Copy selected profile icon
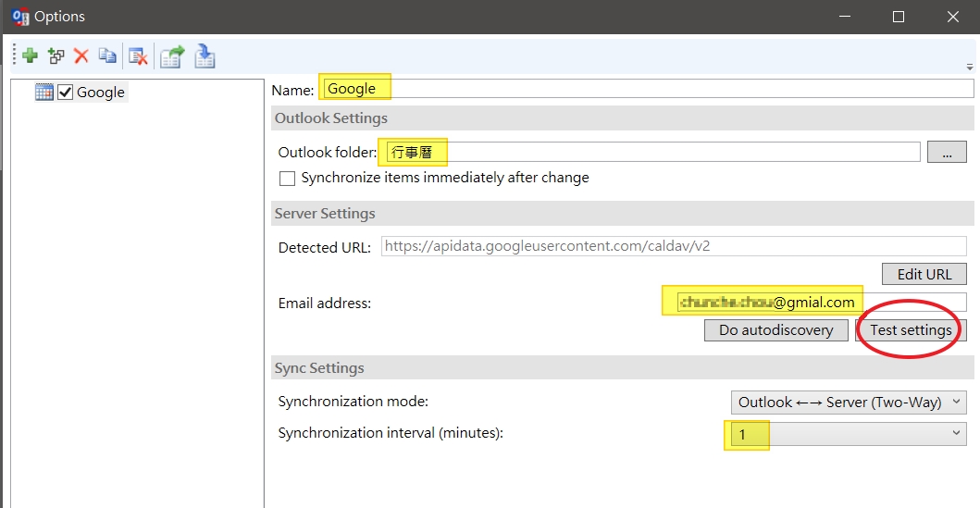Screen dimensions: 980x508 pyautogui.click(x=107, y=56)
